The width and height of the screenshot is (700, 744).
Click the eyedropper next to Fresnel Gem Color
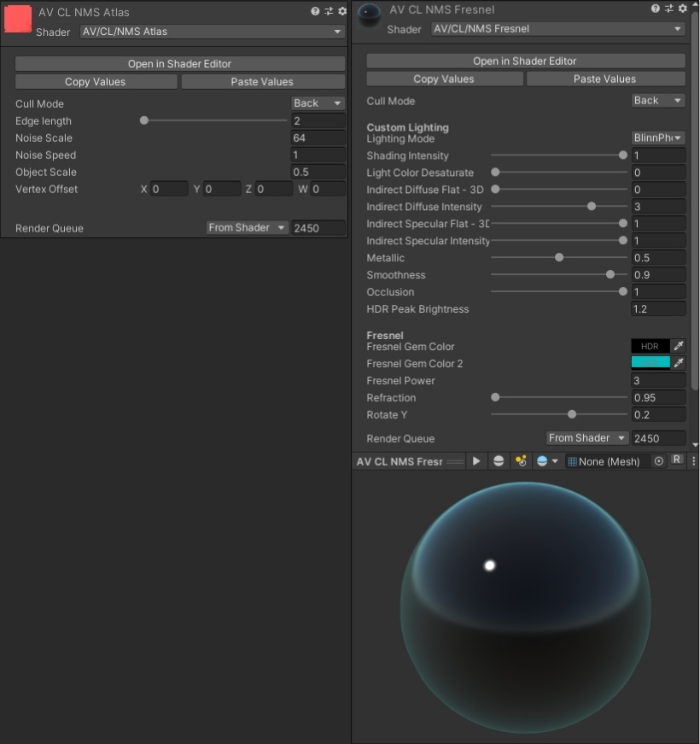coord(680,347)
